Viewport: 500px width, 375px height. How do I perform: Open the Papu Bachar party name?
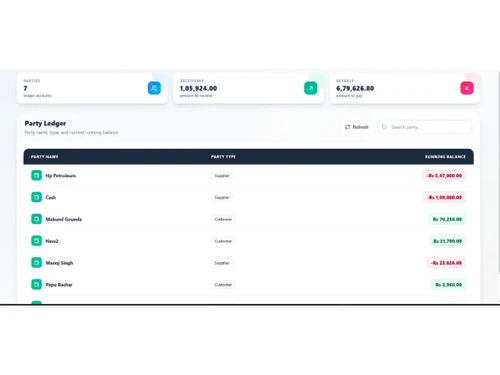pyautogui.click(x=59, y=285)
